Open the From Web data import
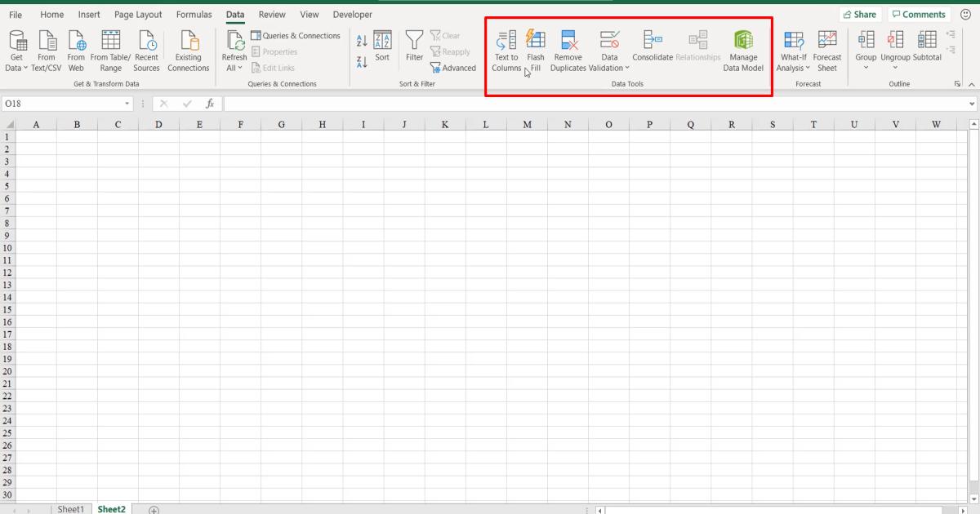 76,51
